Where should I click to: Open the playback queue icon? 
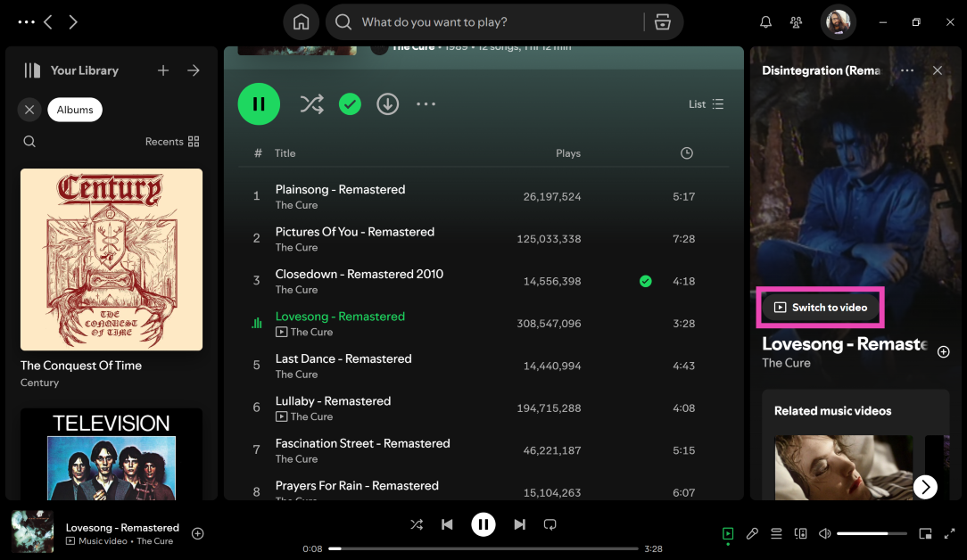pos(776,533)
